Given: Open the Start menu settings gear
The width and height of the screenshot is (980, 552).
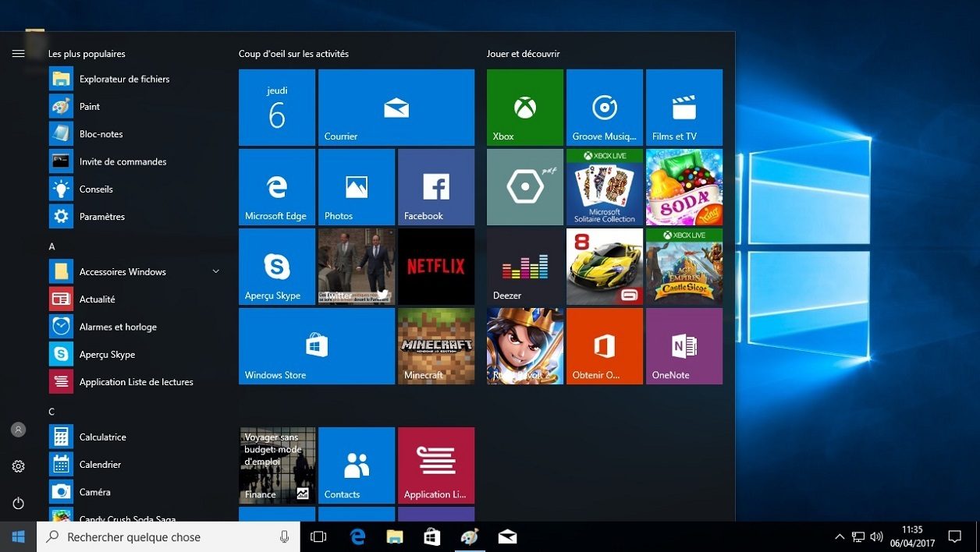Looking at the screenshot, I should point(18,466).
